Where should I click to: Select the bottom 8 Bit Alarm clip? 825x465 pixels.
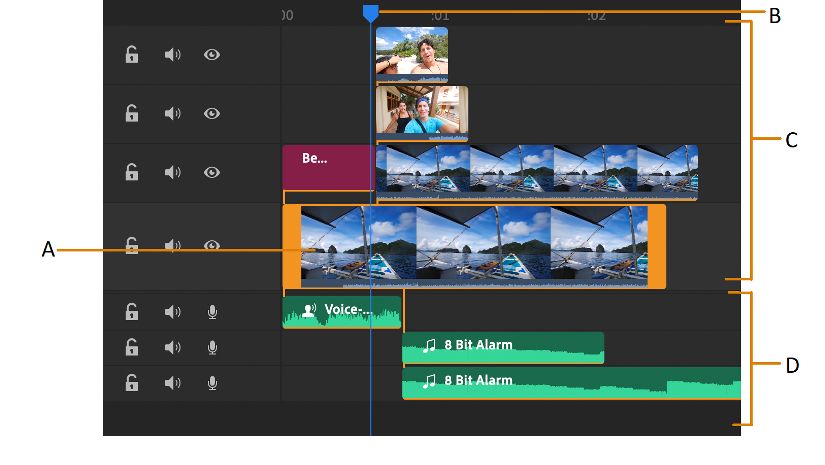[570, 382]
